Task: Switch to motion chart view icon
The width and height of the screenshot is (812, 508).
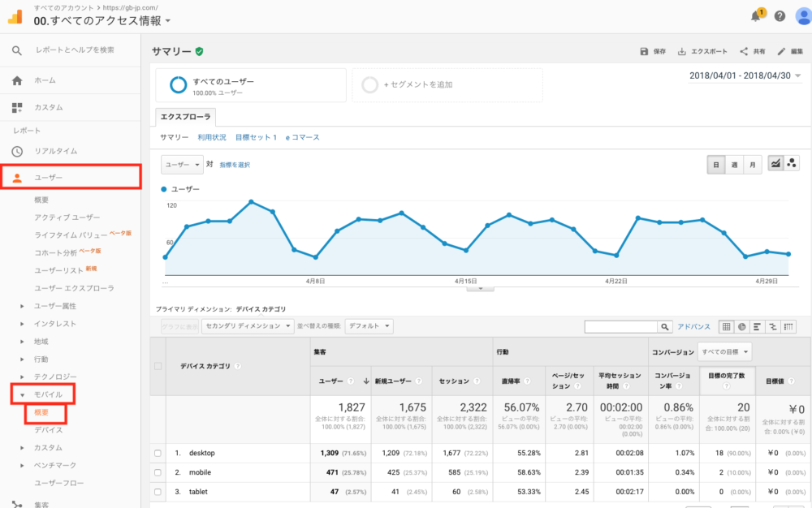Action: pyautogui.click(x=792, y=164)
